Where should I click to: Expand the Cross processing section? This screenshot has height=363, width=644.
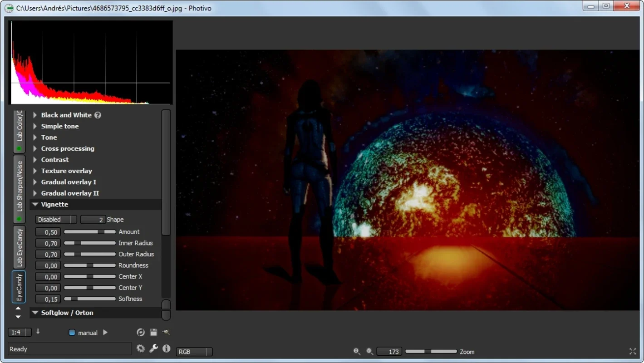(x=35, y=149)
